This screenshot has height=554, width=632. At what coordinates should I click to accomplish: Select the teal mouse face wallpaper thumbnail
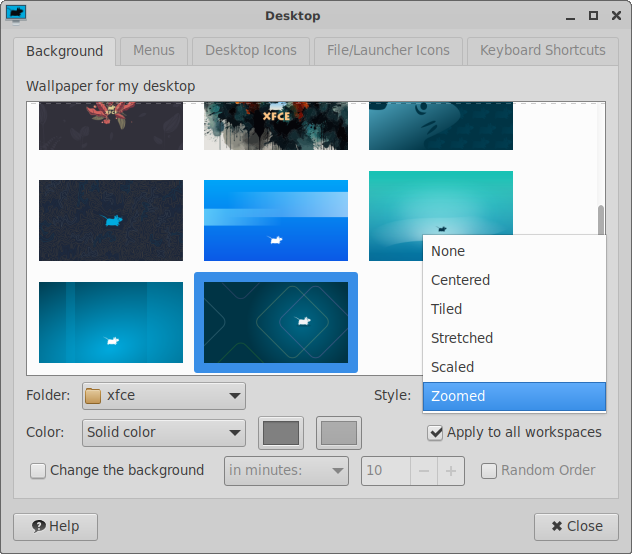[441, 126]
